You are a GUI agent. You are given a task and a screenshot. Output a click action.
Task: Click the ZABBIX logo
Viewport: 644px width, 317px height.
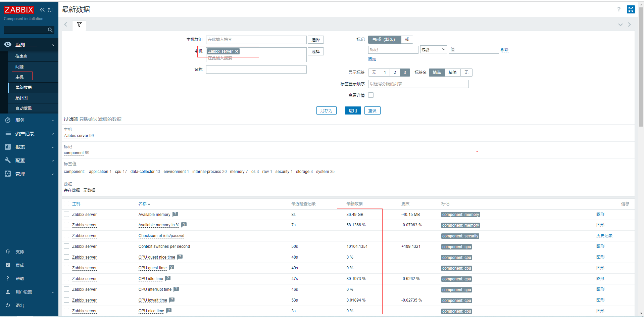pos(19,10)
